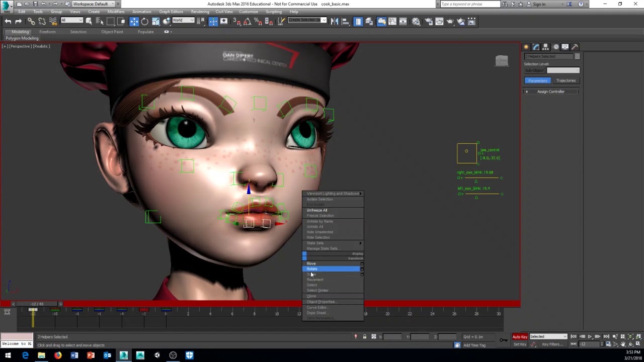Click the Rendered Frame Window icon
Screen dimensions: 644x362
coord(439,21)
